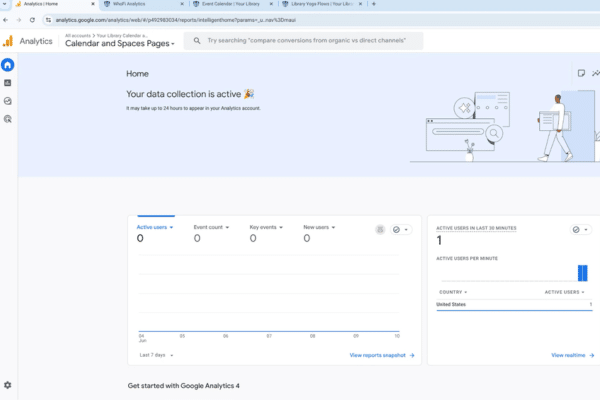Switch to the Library Yoga Flows tab

[322, 4]
